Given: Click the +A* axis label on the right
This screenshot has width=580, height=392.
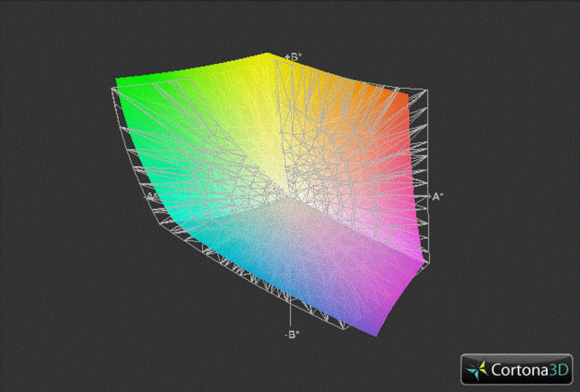Looking at the screenshot, I should tap(436, 197).
